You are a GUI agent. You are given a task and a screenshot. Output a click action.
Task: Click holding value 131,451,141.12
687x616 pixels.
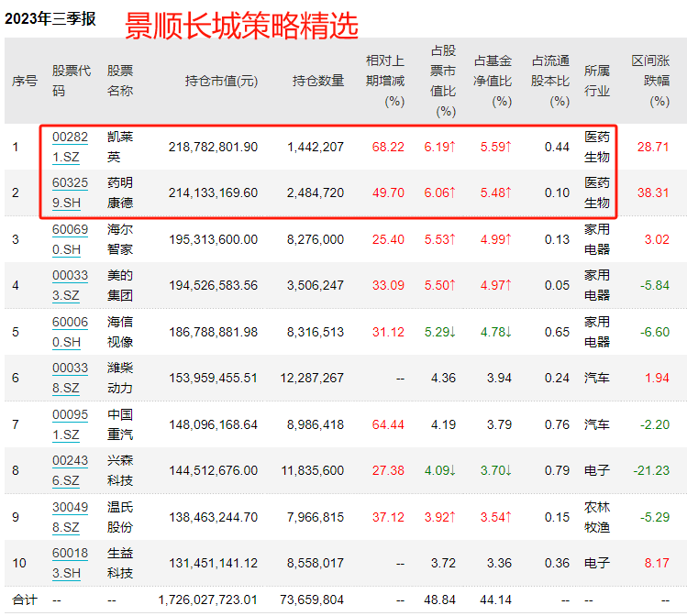pos(213,563)
